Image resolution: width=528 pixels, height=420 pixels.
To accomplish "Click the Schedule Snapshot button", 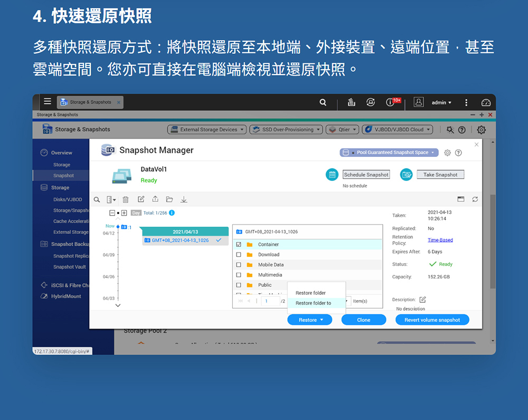I will [366, 174].
